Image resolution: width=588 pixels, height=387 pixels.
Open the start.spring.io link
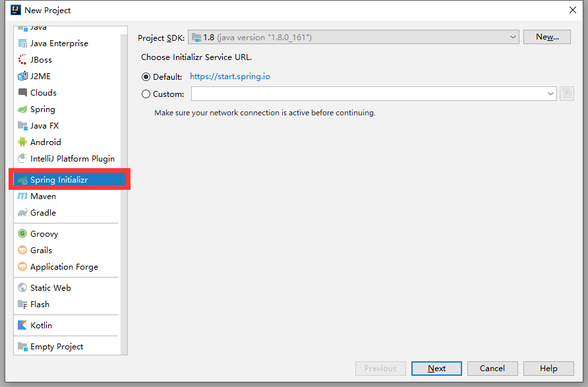tap(230, 76)
